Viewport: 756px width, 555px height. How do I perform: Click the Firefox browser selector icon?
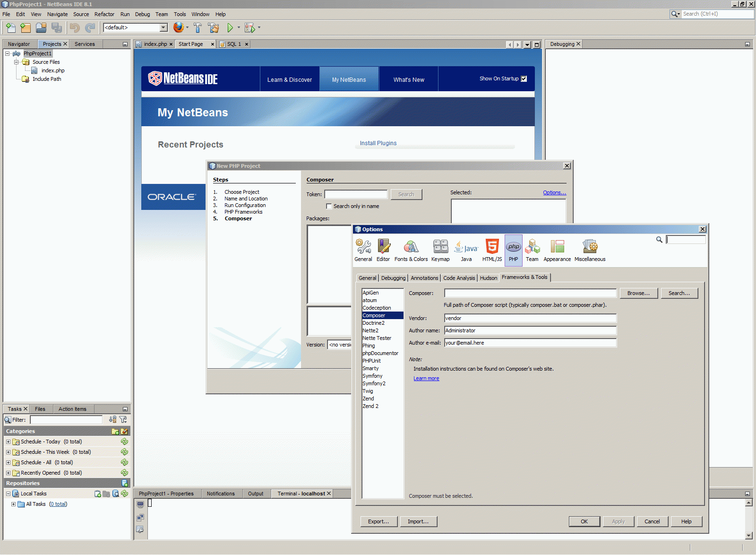pos(178,27)
